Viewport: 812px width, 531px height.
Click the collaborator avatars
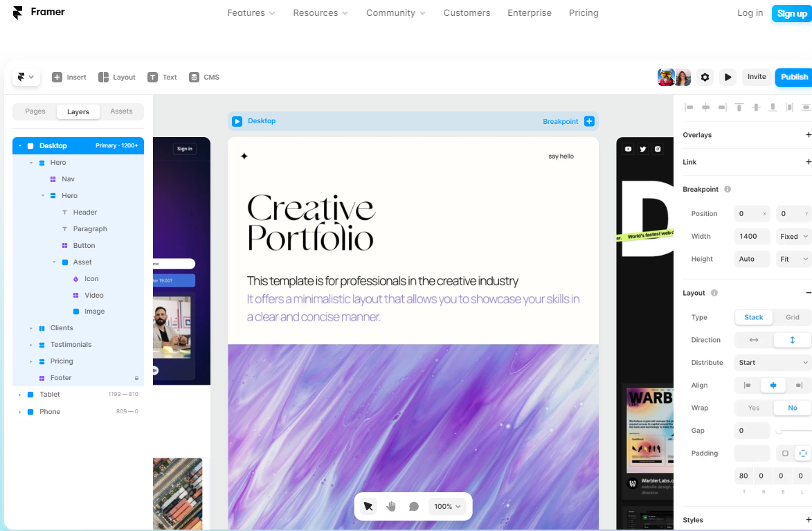click(x=674, y=77)
